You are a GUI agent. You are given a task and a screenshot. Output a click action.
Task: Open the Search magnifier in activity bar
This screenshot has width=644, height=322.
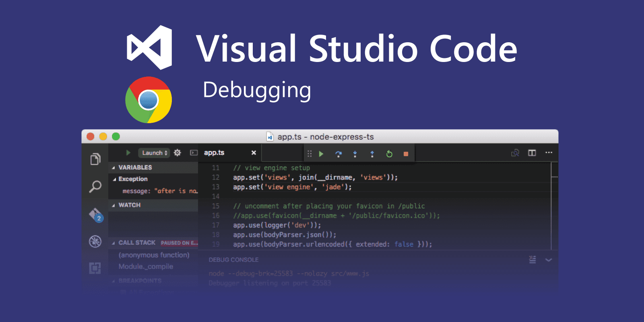pos(95,186)
